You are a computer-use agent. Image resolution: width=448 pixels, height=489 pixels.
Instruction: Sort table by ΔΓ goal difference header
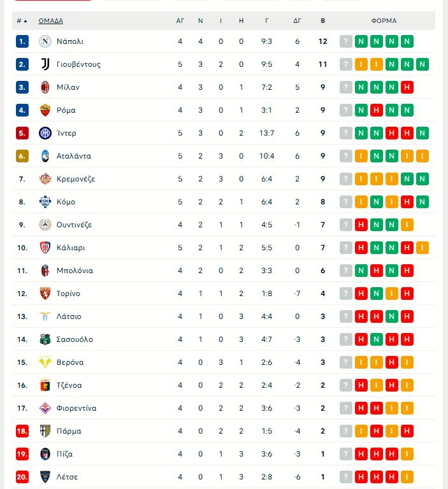[297, 20]
